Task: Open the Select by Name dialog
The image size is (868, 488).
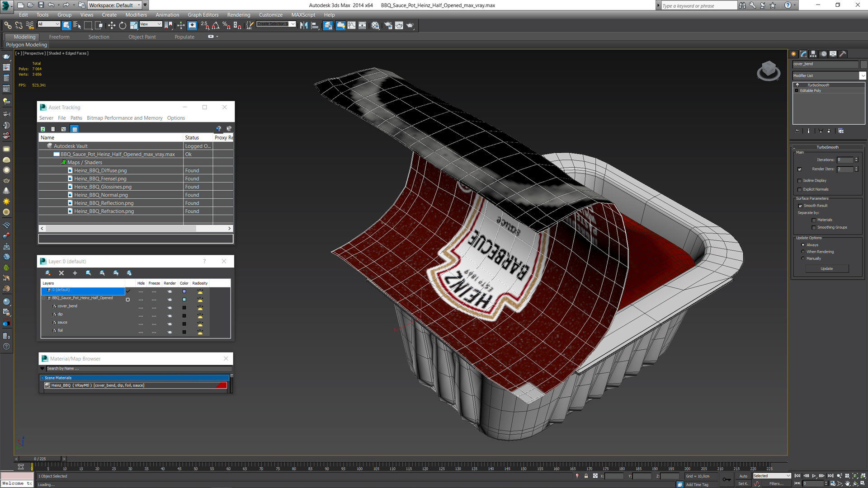Action: point(77,25)
